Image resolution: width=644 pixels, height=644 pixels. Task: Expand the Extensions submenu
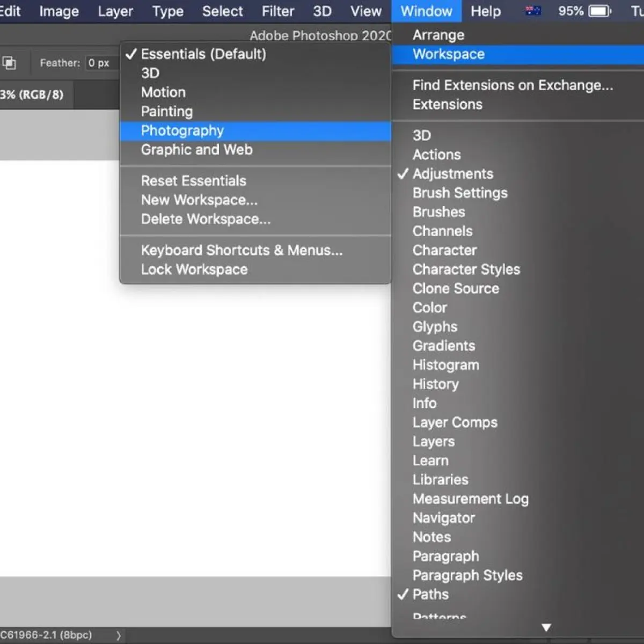518,105
